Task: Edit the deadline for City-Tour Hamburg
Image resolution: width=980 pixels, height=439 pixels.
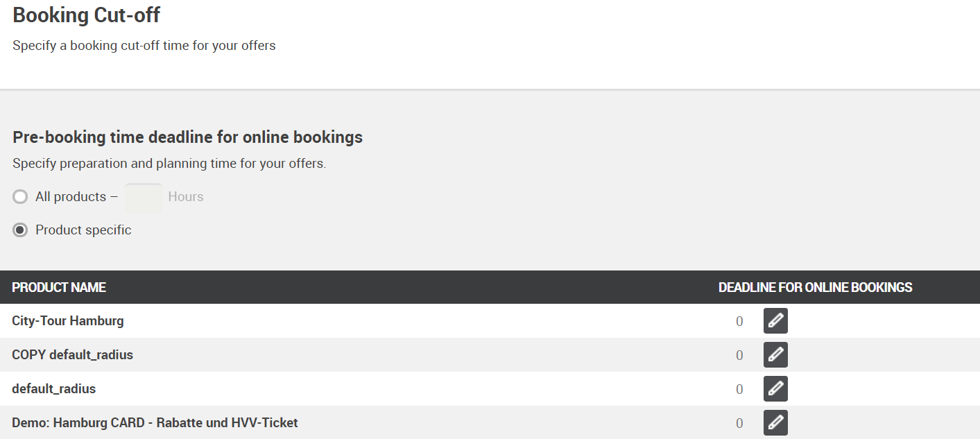Action: [775, 321]
